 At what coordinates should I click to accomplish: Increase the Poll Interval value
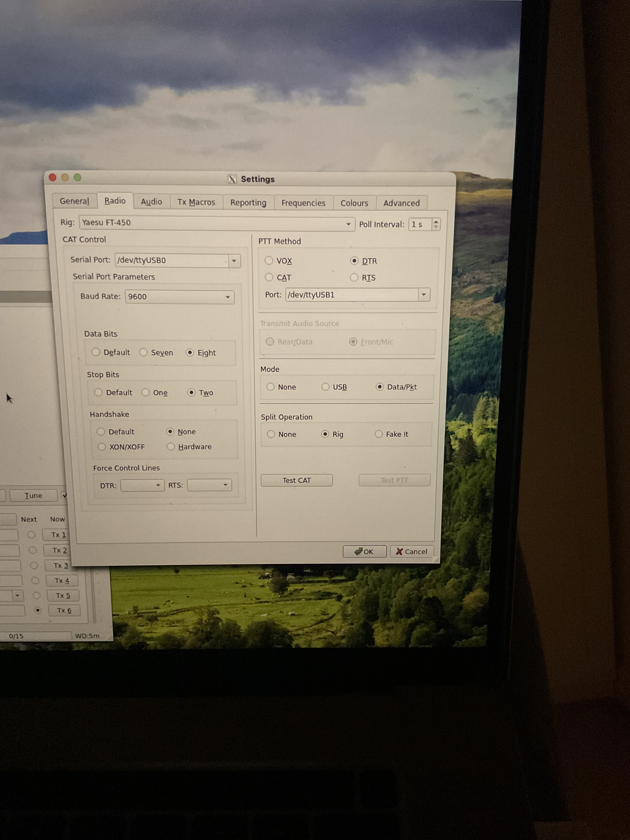click(436, 221)
